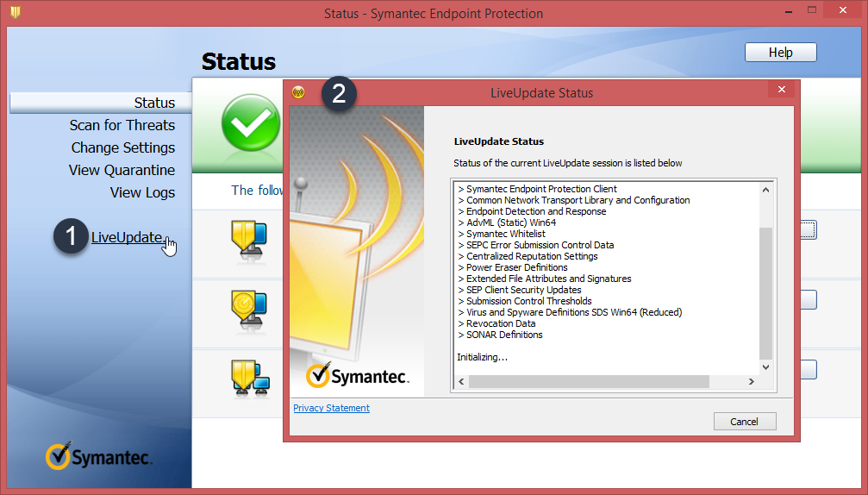Image resolution: width=868 pixels, height=495 pixels.
Task: Close the Symantec Endpoint Protection window
Action: (842, 10)
